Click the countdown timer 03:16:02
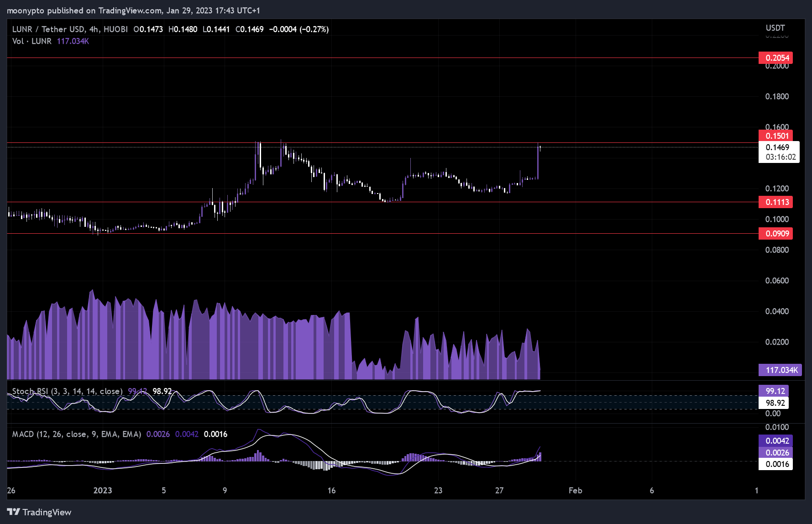The image size is (812, 524). click(x=781, y=157)
